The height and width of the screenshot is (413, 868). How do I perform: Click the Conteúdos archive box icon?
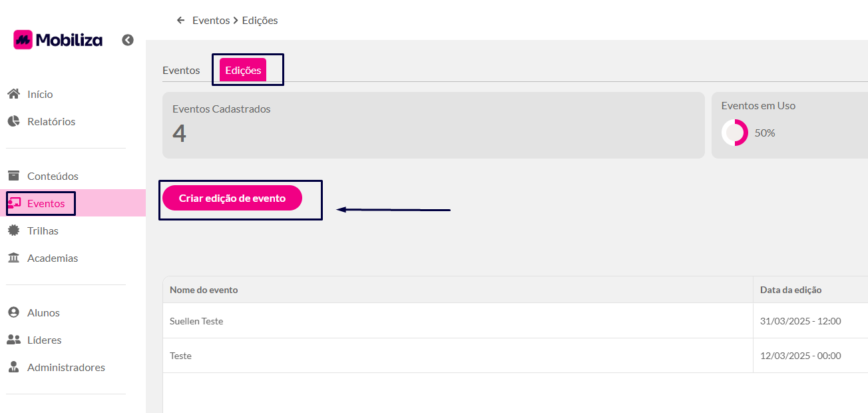(x=13, y=176)
